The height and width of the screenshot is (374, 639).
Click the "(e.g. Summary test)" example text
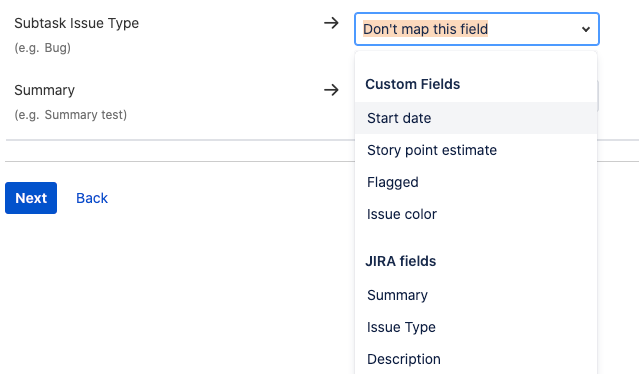tap(71, 115)
